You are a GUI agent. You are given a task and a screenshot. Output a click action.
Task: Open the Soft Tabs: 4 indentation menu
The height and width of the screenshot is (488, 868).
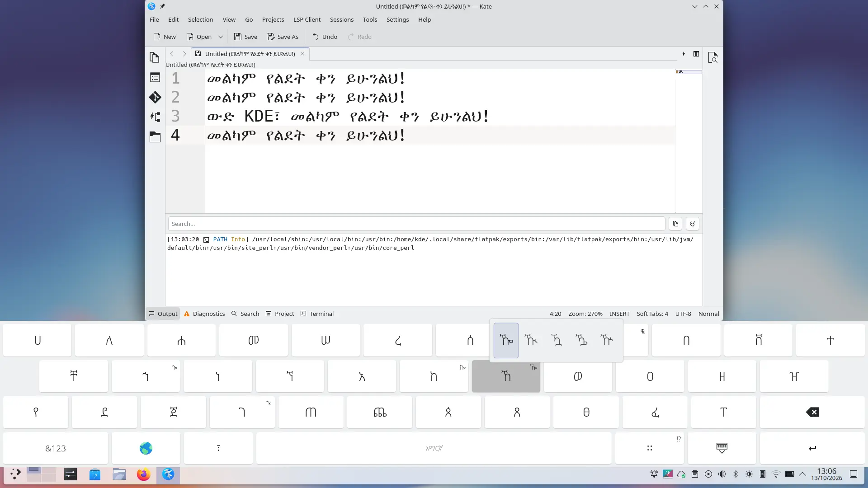[x=652, y=314]
